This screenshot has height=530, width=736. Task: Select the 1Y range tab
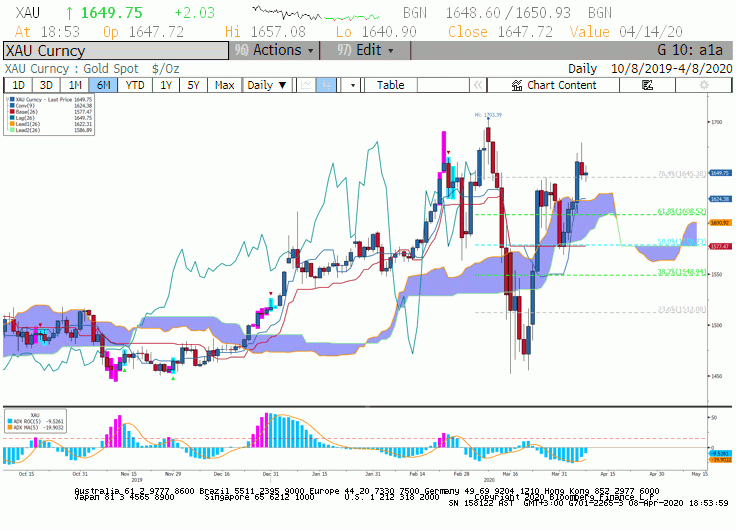[166, 85]
